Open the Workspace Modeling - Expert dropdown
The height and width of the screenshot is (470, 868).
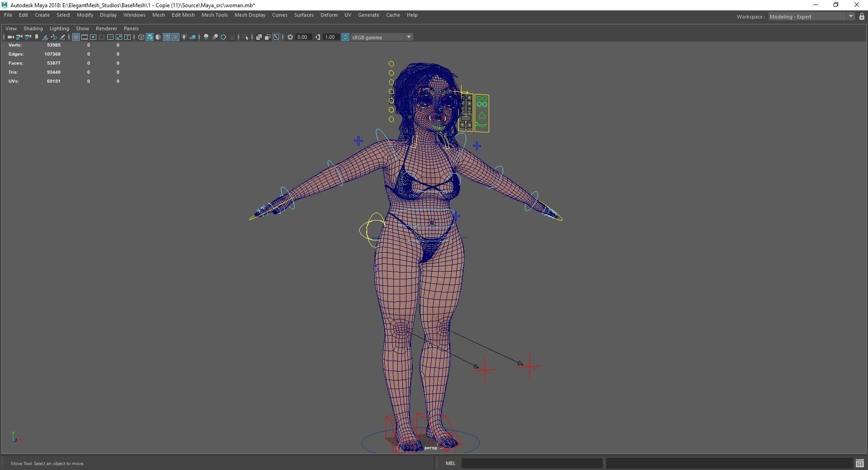[x=811, y=17]
